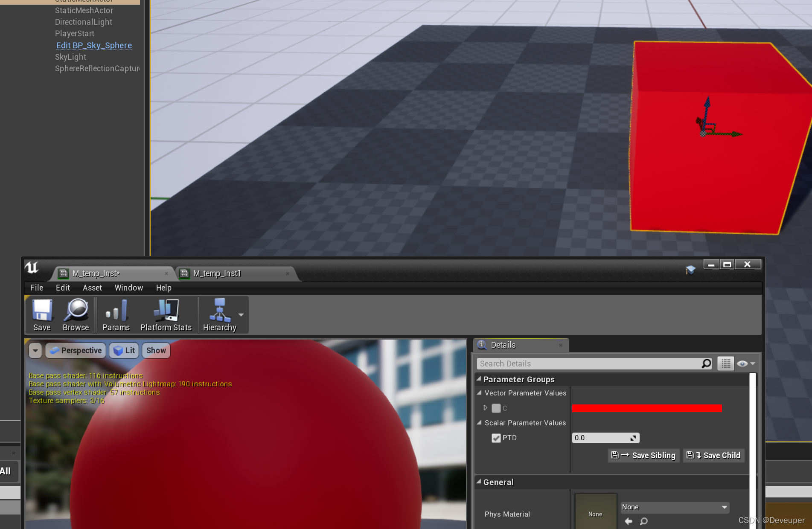Collapse Scalar Parameter Values group

(x=479, y=422)
